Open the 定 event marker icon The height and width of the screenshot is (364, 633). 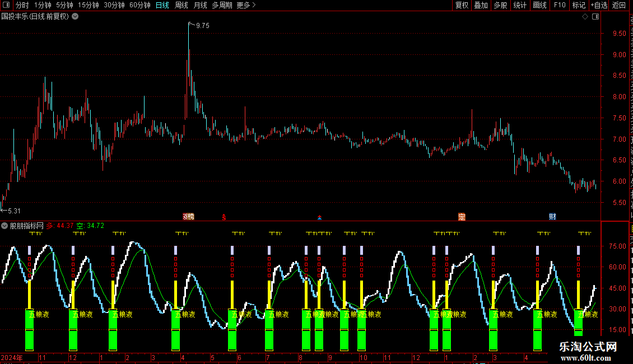coord(462,217)
